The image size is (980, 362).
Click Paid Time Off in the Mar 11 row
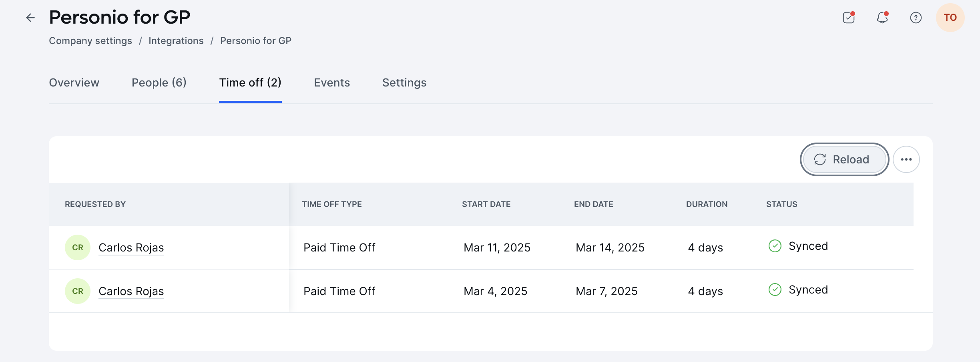(x=339, y=247)
